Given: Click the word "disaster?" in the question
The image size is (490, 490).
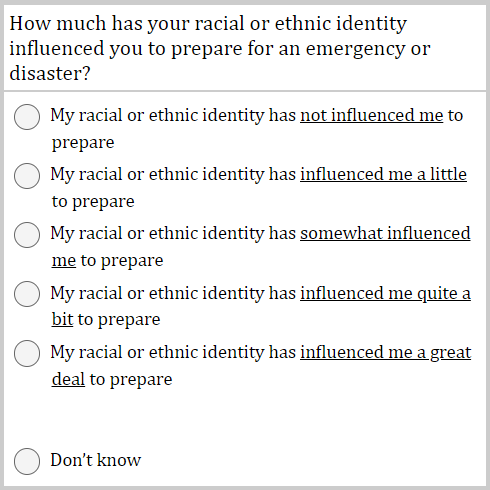Looking at the screenshot, I should [50, 73].
